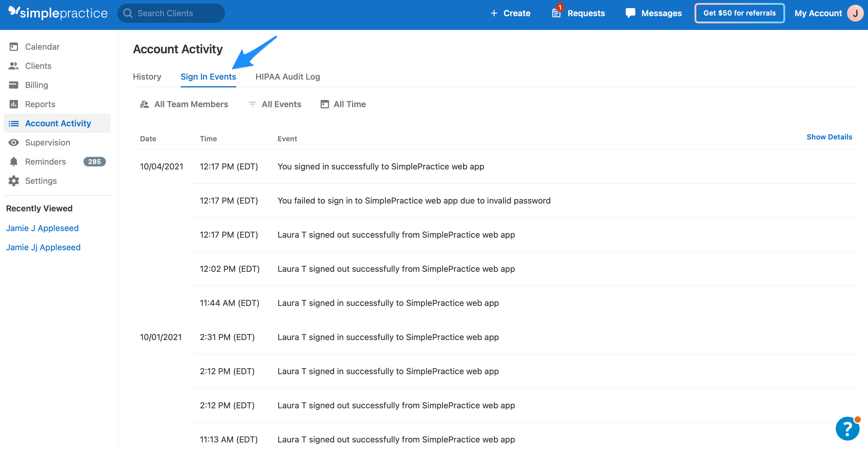The height and width of the screenshot is (452, 868).
Task: Click the Supervision eye icon
Action: coord(14,142)
